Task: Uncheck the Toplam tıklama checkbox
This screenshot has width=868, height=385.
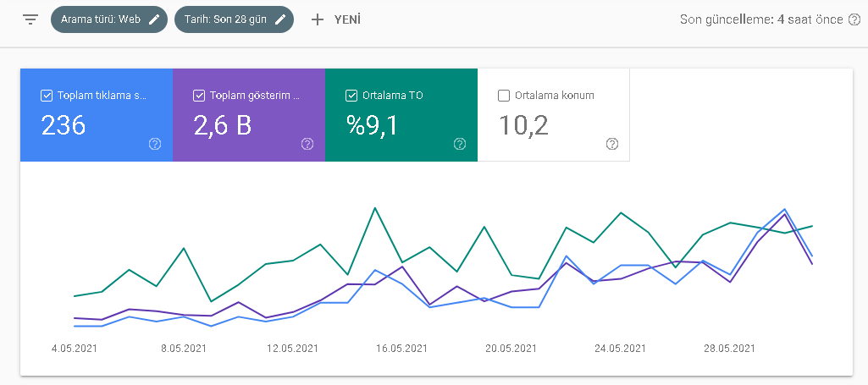Action: point(47,96)
